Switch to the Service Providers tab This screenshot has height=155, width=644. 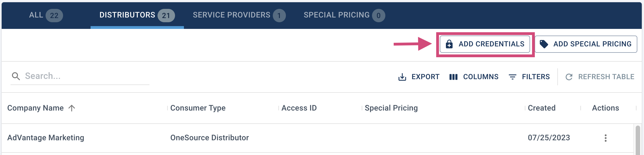point(239,15)
